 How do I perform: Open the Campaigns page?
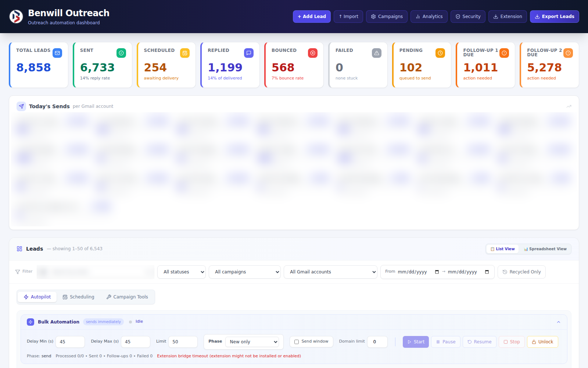(387, 17)
